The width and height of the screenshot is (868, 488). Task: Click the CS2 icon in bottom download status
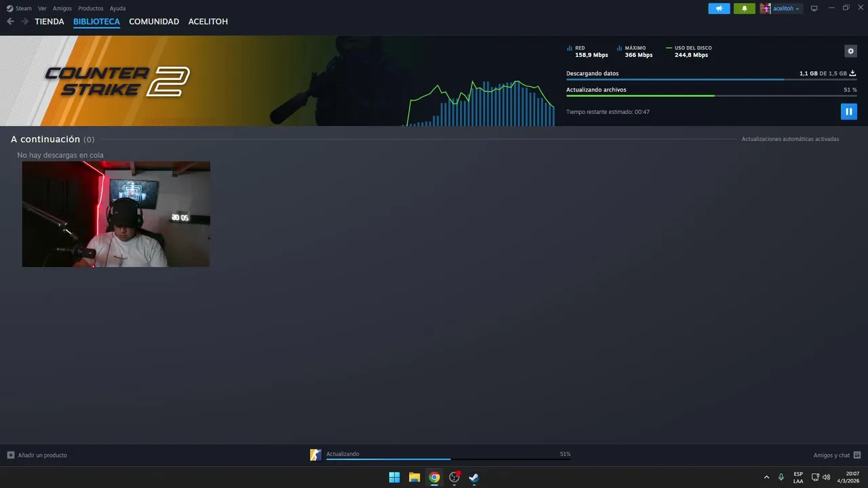pyautogui.click(x=315, y=455)
